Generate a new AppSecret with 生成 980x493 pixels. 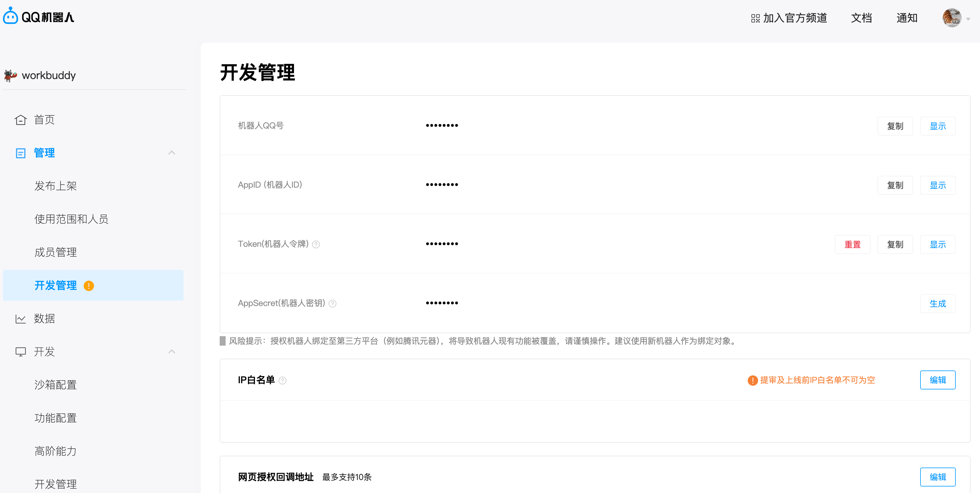pyautogui.click(x=938, y=303)
